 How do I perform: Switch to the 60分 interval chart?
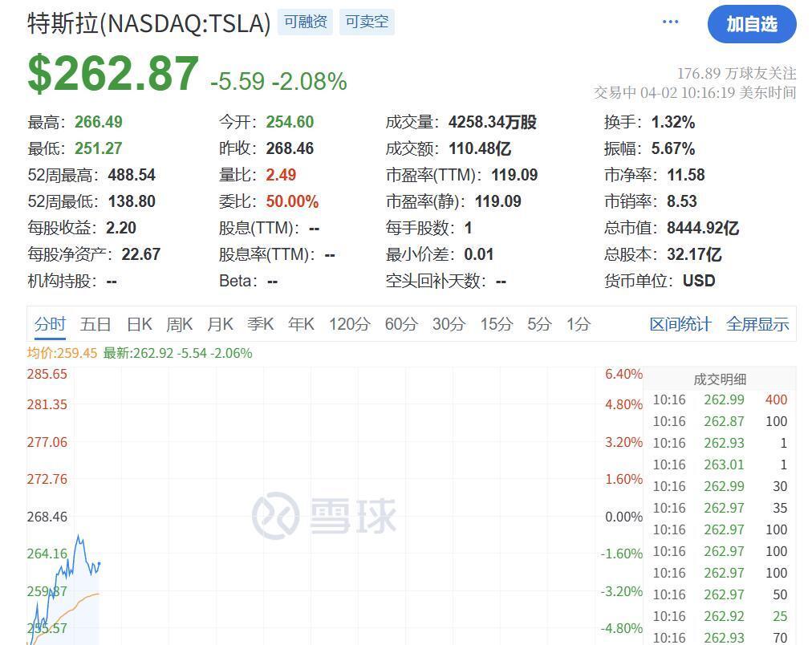(x=401, y=324)
